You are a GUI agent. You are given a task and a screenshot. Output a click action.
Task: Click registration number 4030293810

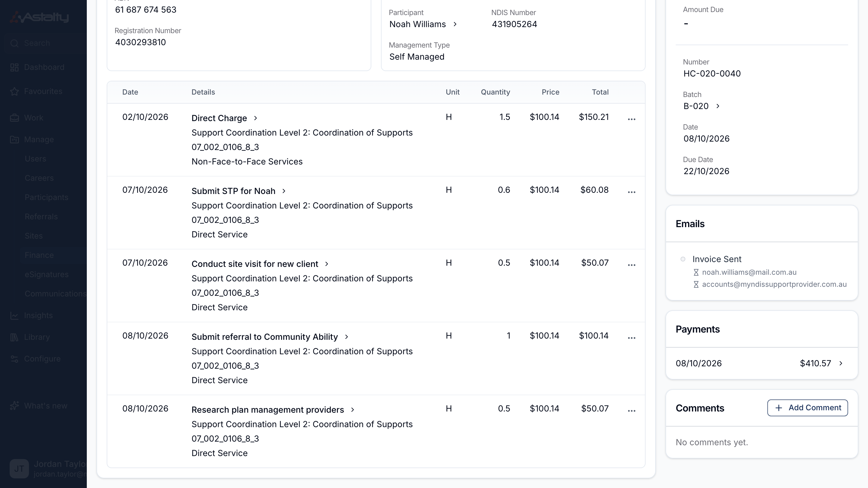click(140, 42)
